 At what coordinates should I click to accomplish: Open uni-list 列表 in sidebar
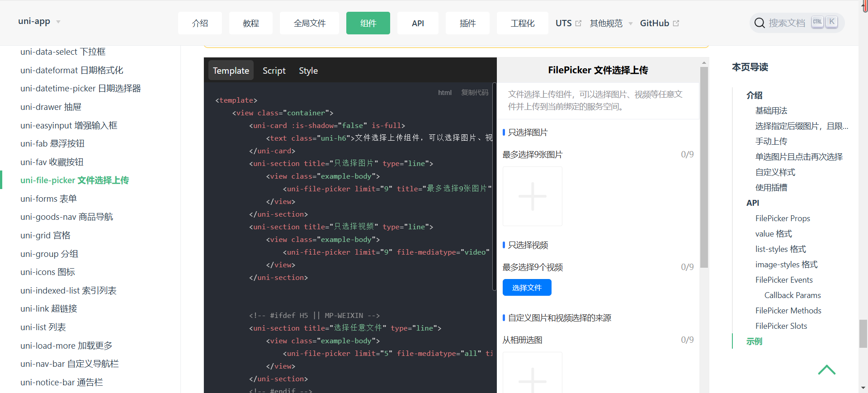point(43,327)
